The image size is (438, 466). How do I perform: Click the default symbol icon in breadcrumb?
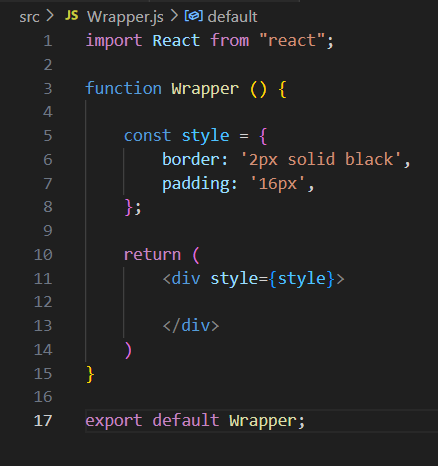194,16
